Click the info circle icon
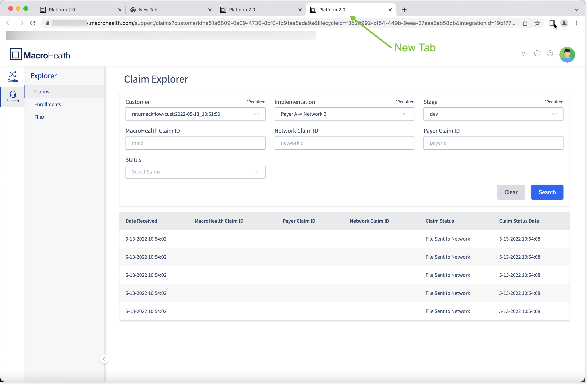 537,53
